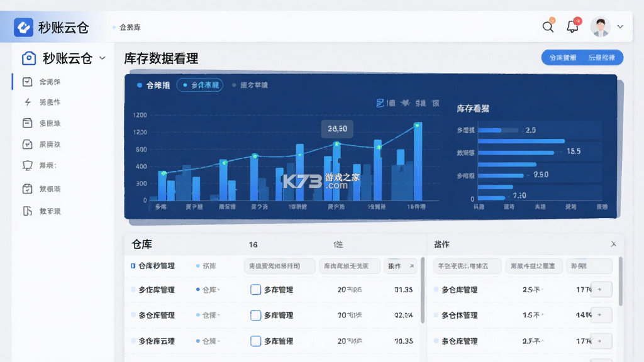The height and width of the screenshot is (362, 644).
Task: Click the 01.35 value cell
Action: click(403, 290)
